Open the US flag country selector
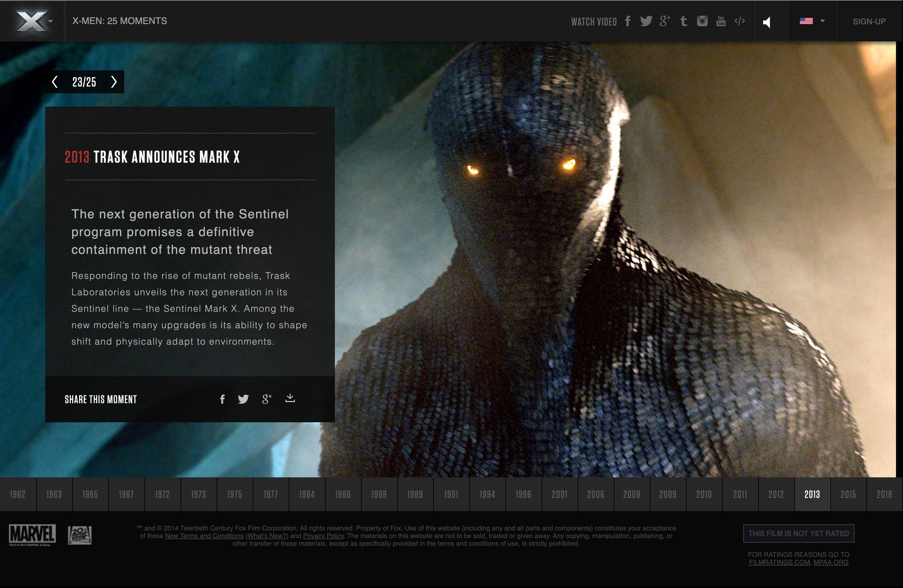 point(812,21)
